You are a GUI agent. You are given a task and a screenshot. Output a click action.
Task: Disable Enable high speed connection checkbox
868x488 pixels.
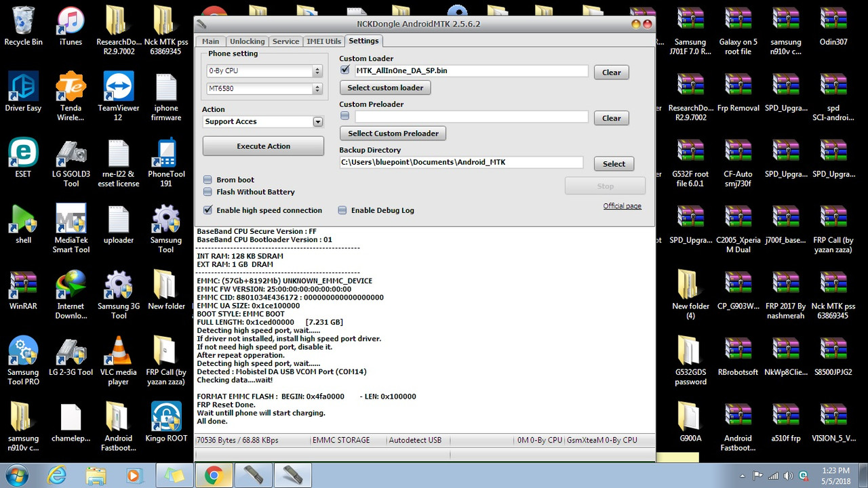208,210
